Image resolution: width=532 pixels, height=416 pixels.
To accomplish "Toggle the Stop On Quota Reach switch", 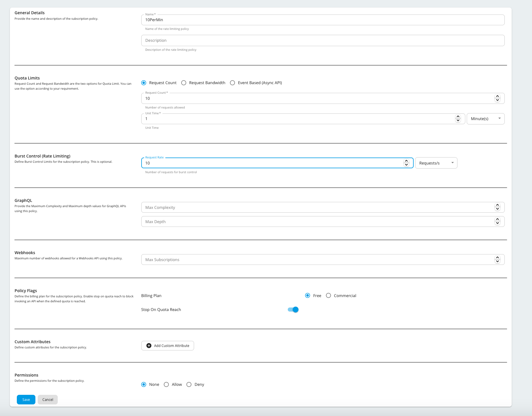I will [x=293, y=310].
